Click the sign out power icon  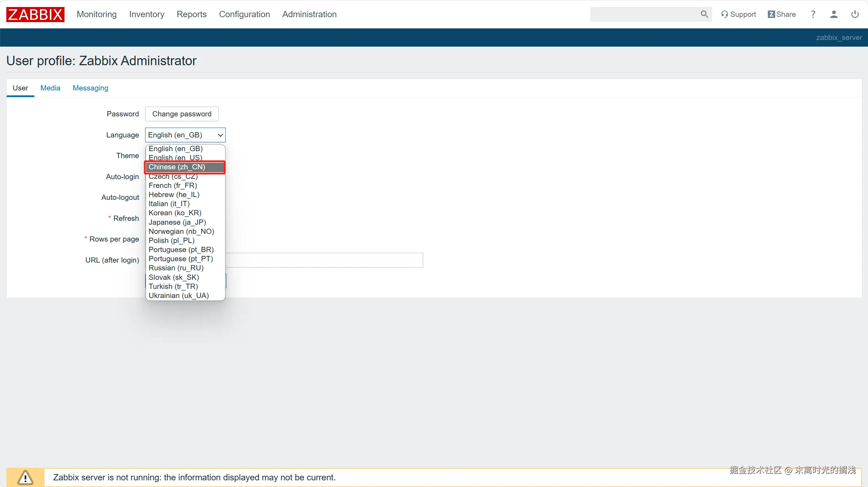(855, 14)
